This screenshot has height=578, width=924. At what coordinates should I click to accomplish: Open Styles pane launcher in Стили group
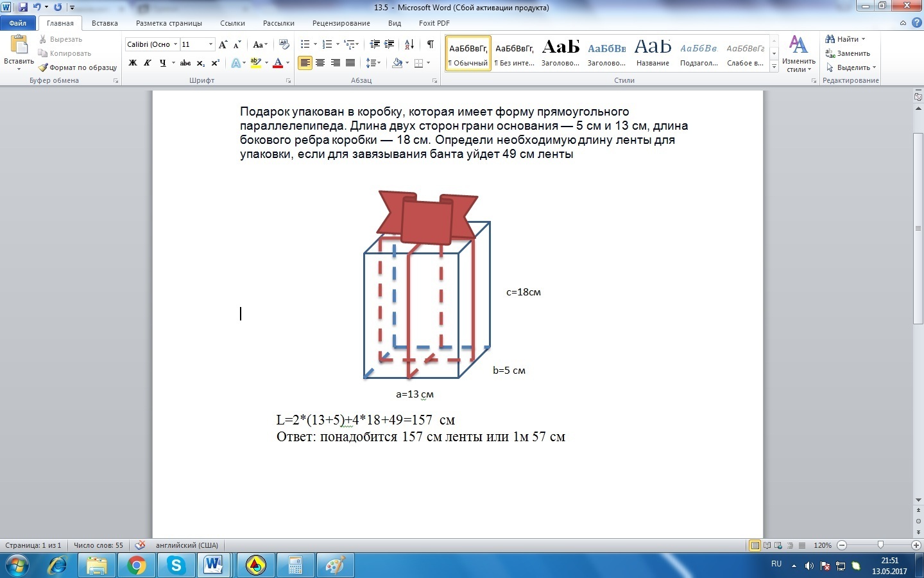tap(814, 81)
